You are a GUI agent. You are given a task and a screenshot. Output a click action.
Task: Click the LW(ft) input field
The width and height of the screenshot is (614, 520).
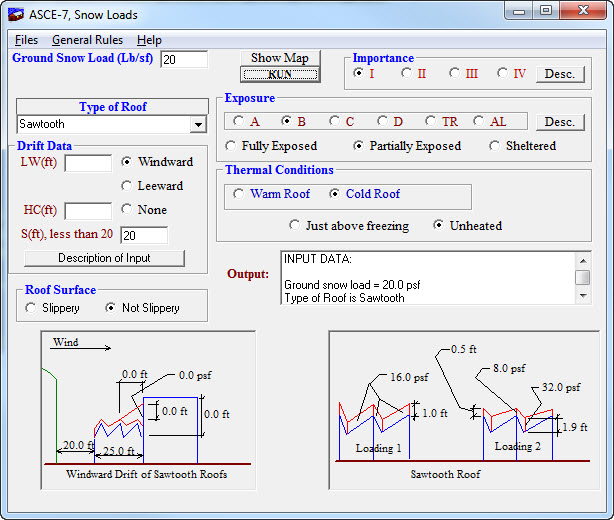tap(88, 163)
